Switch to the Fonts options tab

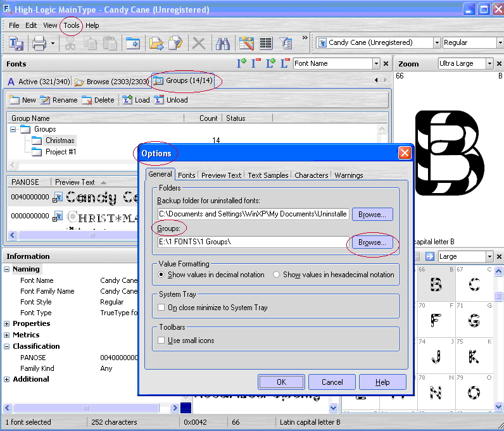[186, 175]
